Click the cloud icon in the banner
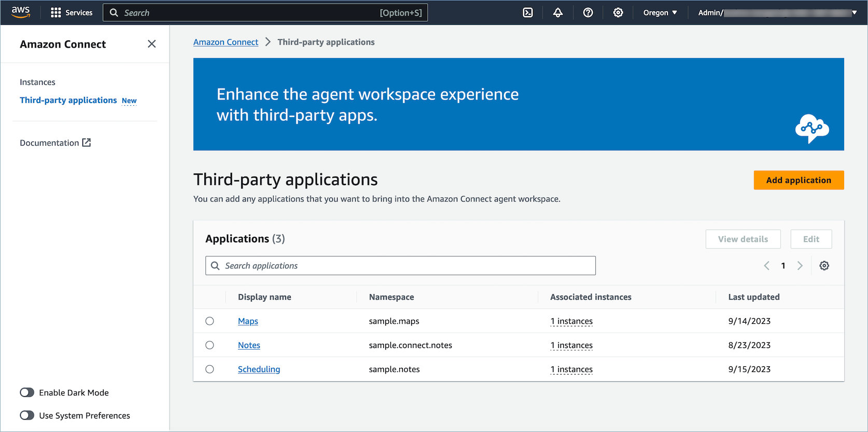 pyautogui.click(x=812, y=128)
